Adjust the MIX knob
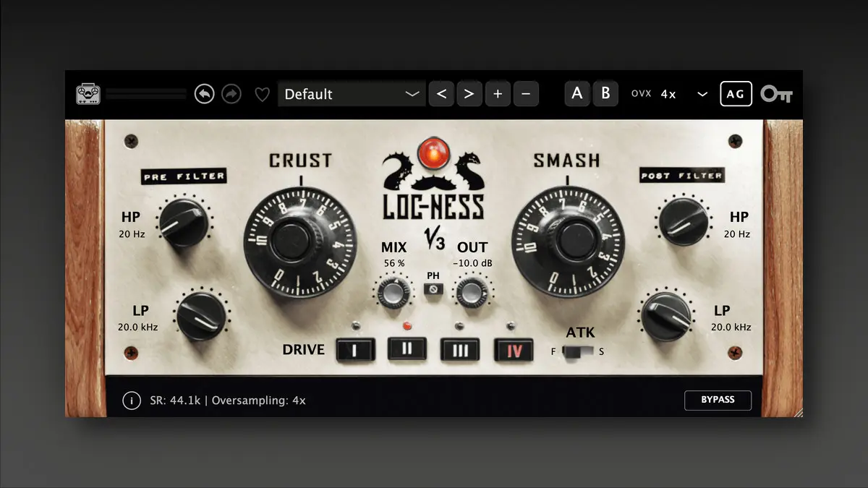This screenshot has height=488, width=868. [x=393, y=292]
